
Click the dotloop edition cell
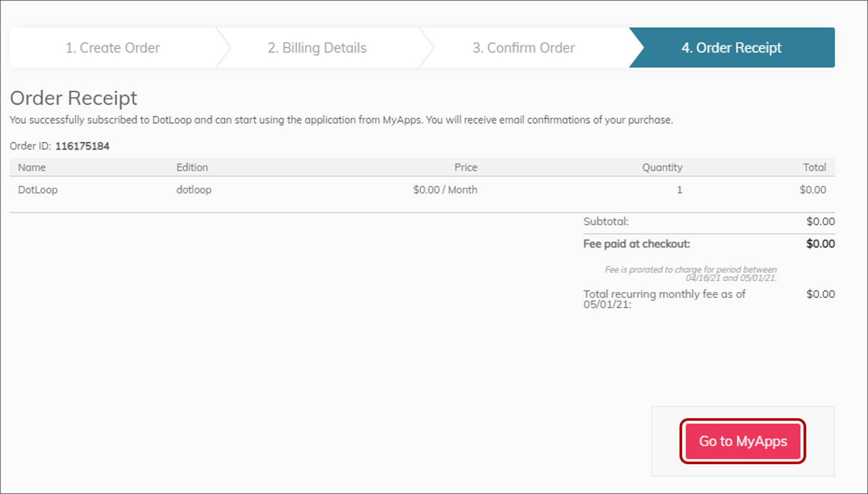pos(194,190)
